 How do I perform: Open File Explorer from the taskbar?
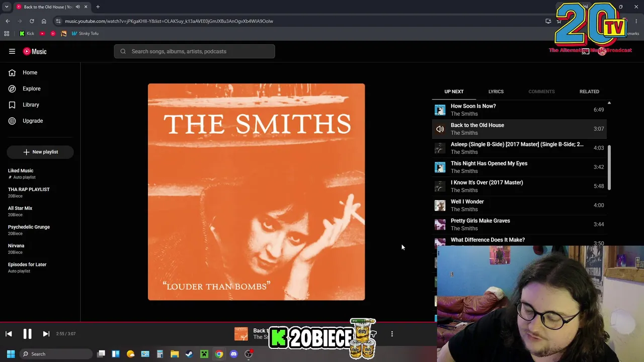coord(175,354)
